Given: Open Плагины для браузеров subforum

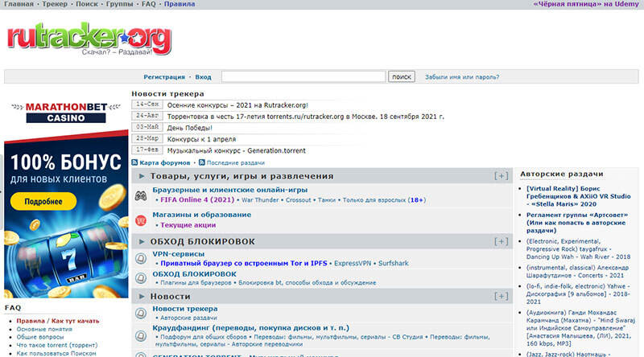Looking at the screenshot, I should pyautogui.click(x=196, y=283).
